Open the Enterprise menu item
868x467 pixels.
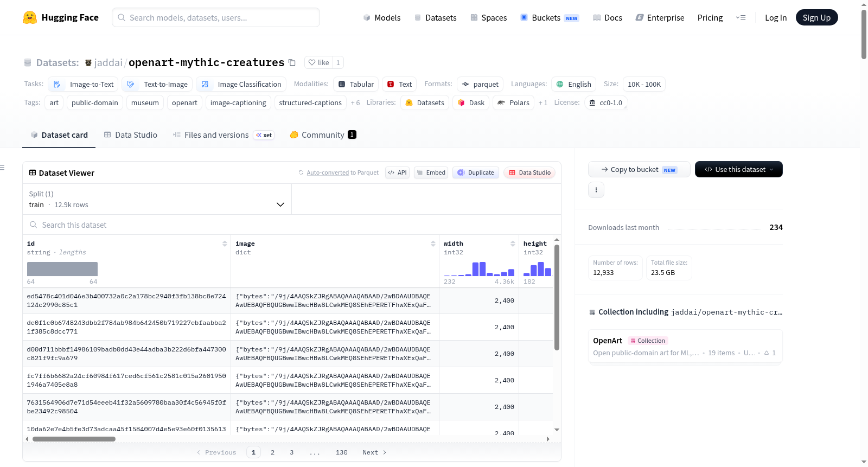tap(660, 17)
